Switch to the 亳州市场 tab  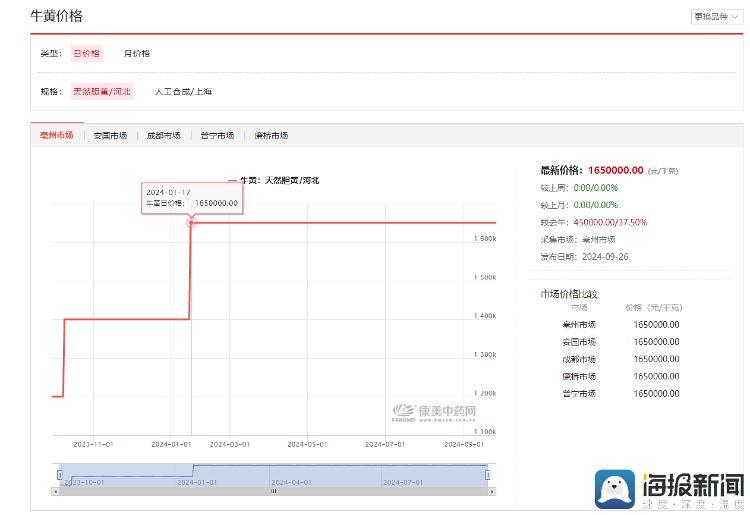(x=56, y=135)
